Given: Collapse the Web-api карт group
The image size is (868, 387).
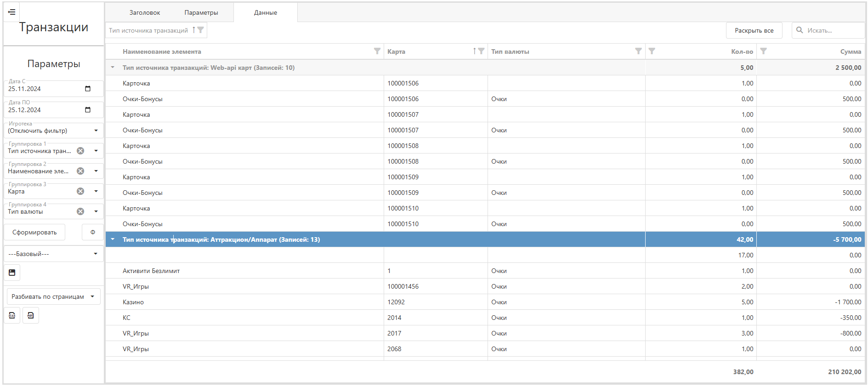Looking at the screenshot, I should click(113, 68).
